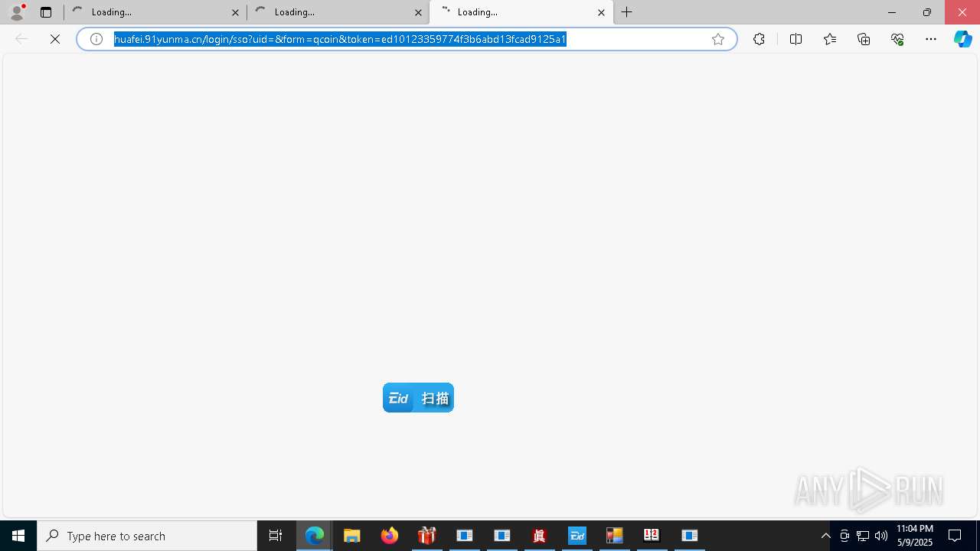Click the Meet Now tray icon
The width and height of the screenshot is (980, 551).
[x=844, y=536]
